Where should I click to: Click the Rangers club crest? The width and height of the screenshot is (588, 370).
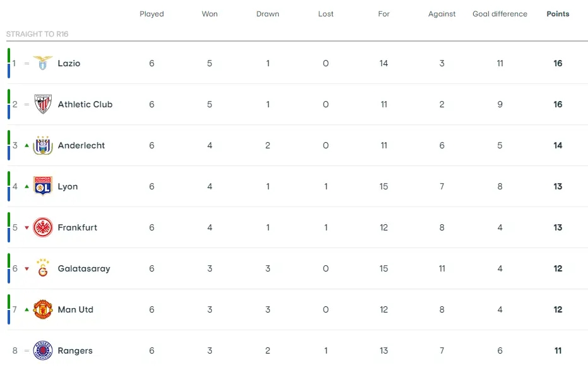point(43,350)
